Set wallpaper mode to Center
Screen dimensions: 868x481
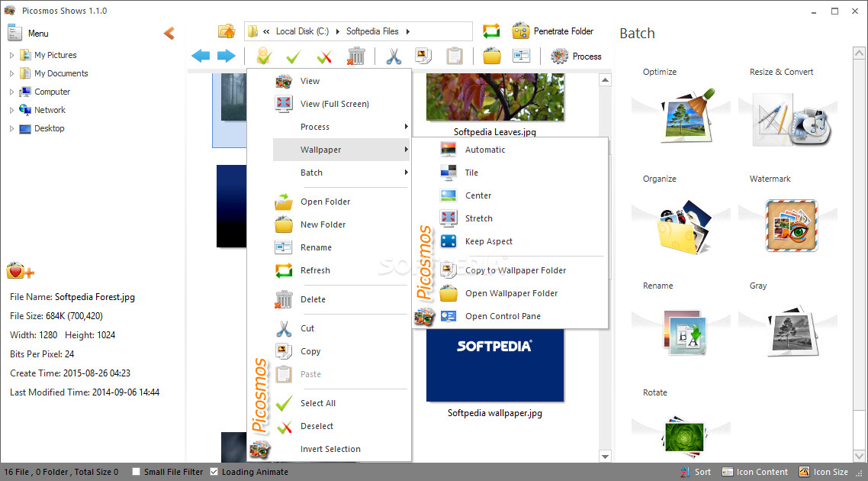click(x=522, y=195)
